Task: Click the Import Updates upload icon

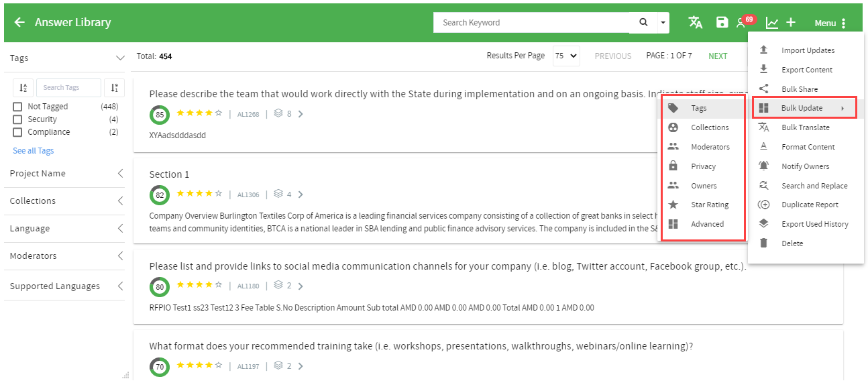Action: 763,50
